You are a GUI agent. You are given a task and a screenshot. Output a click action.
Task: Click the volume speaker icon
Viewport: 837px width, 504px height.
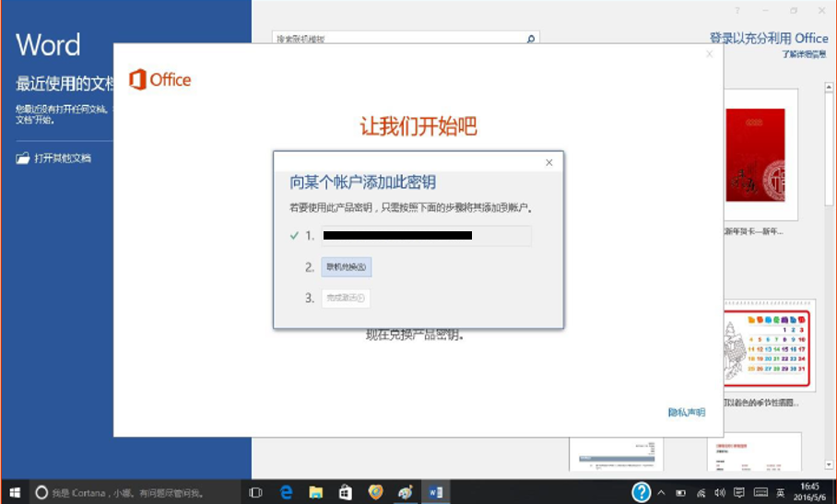click(x=720, y=493)
